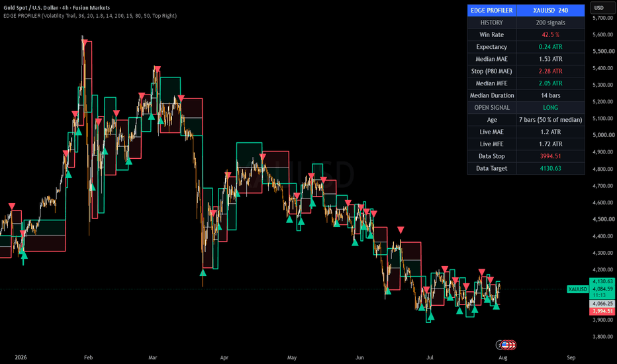The height and width of the screenshot is (364, 617).
Task: Click the 14 bars value
Action: 551,95
